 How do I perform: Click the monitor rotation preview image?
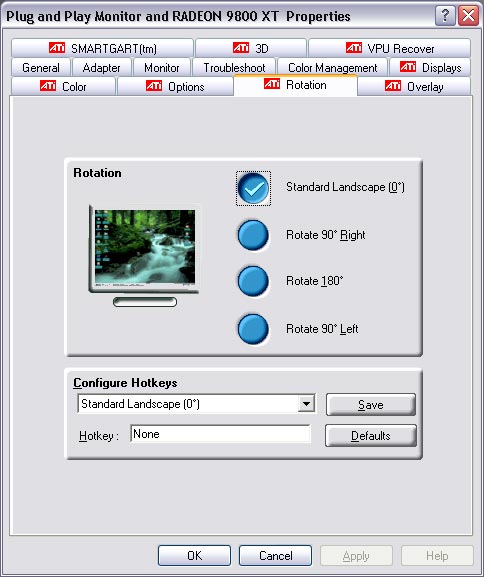(x=144, y=255)
